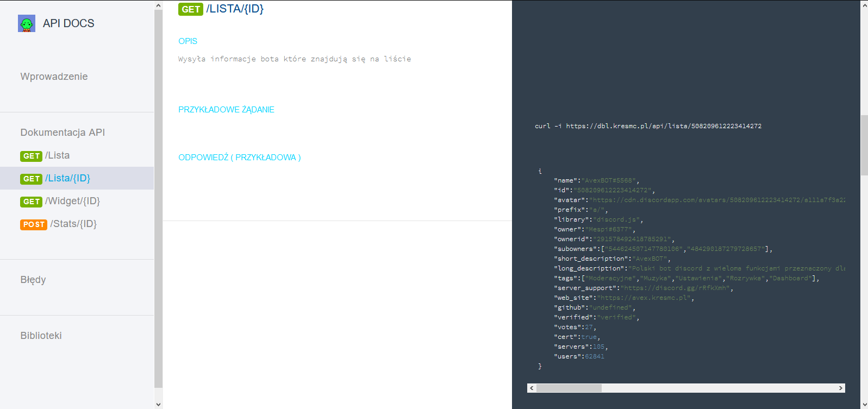Select the GET /Lista endpoint
This screenshot has width=868, height=409.
[57, 155]
